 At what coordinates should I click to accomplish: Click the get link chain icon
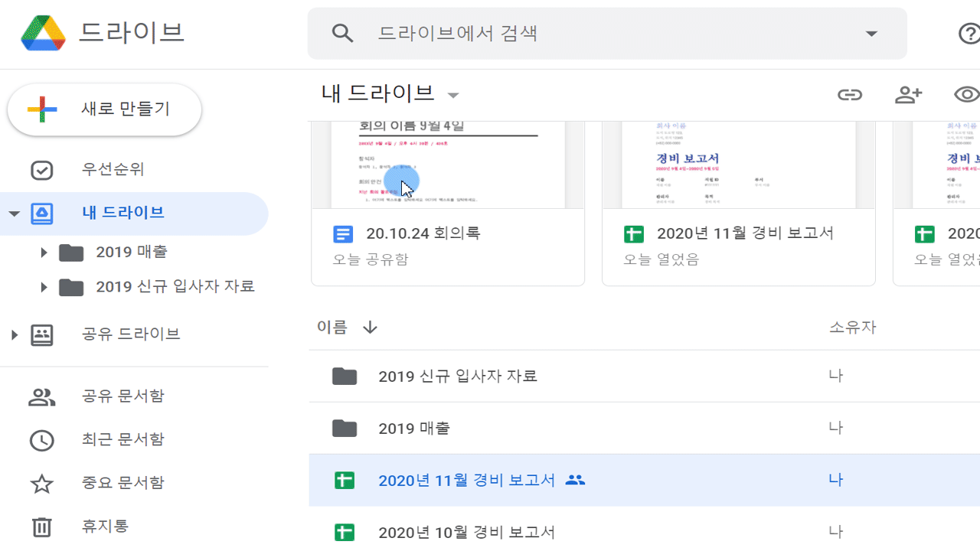click(x=850, y=94)
